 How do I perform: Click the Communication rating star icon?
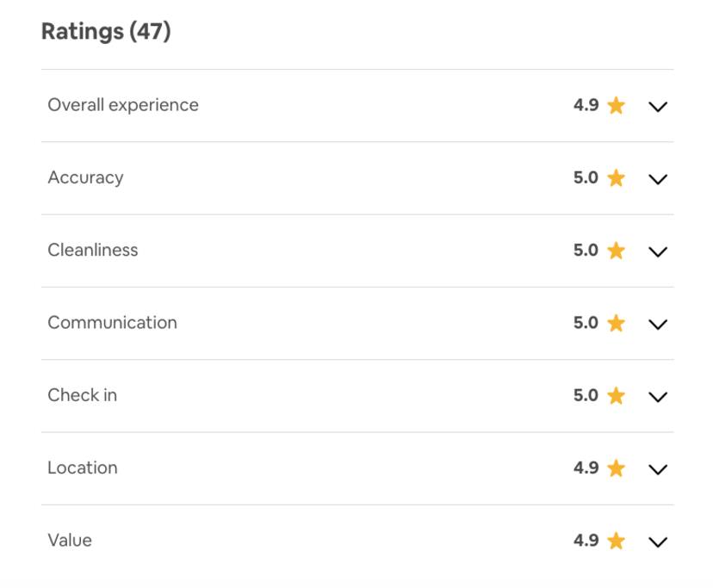tap(617, 323)
